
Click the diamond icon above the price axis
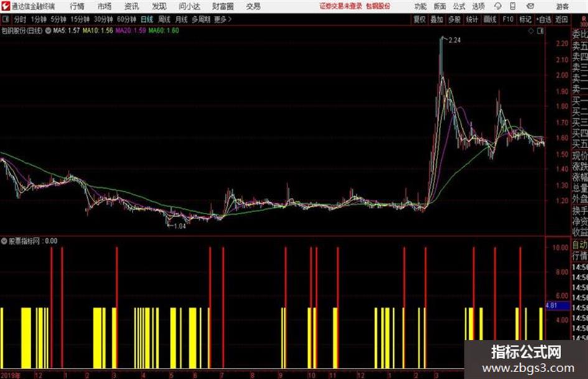tap(531, 31)
